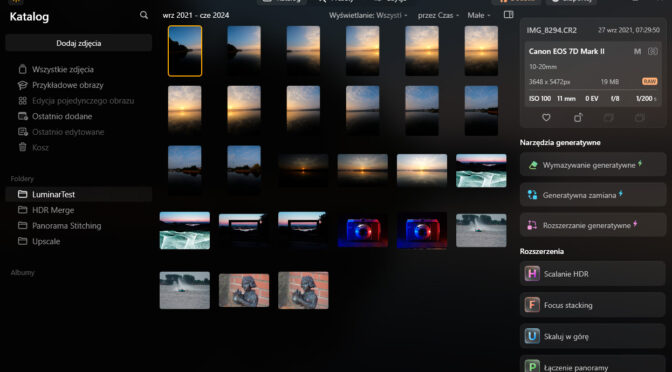Image resolution: width=672 pixels, height=372 pixels.
Task: Click the f/8 aperture value
Action: pyautogui.click(x=615, y=99)
